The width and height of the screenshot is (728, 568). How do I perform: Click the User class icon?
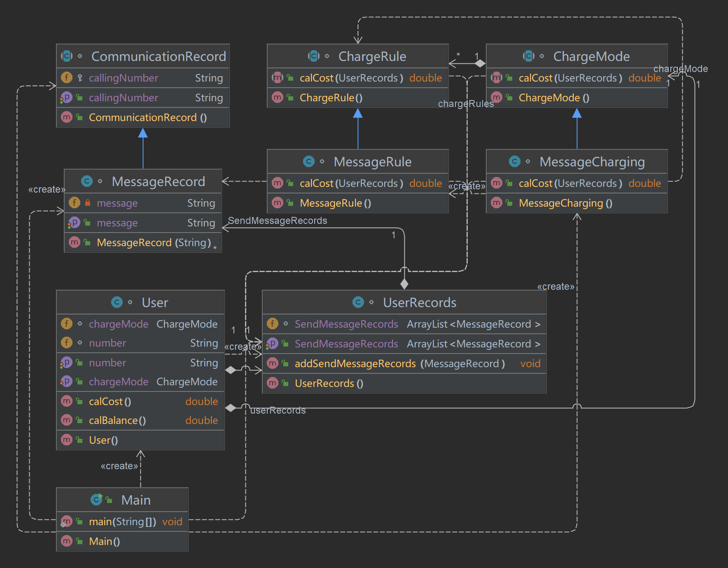(x=117, y=302)
